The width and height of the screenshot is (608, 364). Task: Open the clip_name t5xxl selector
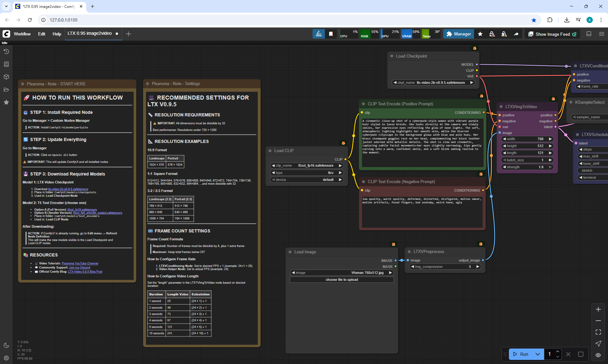pos(307,165)
